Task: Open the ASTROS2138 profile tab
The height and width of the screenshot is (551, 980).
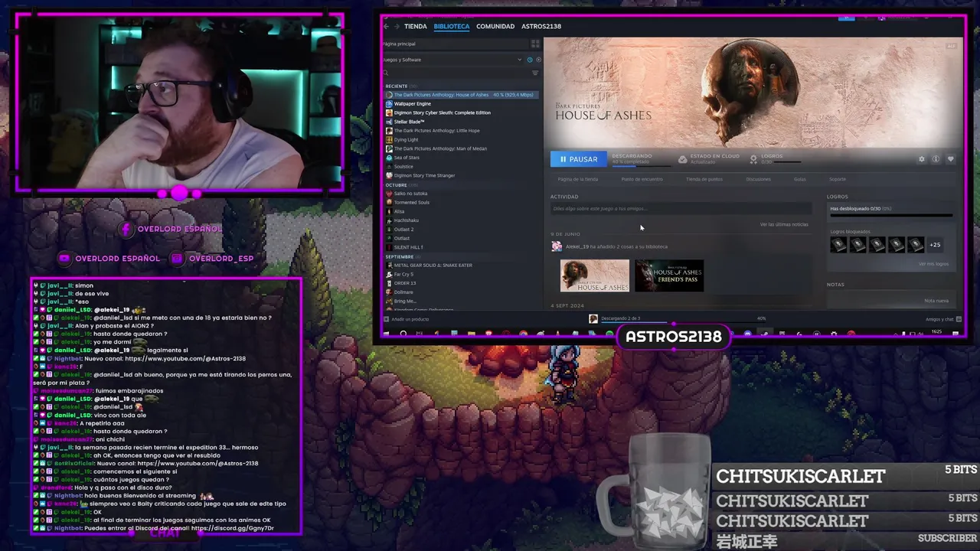Action: tap(541, 26)
